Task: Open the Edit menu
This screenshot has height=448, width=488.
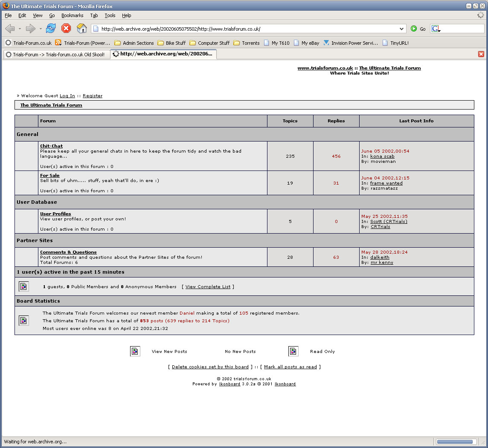Action: click(x=22, y=15)
